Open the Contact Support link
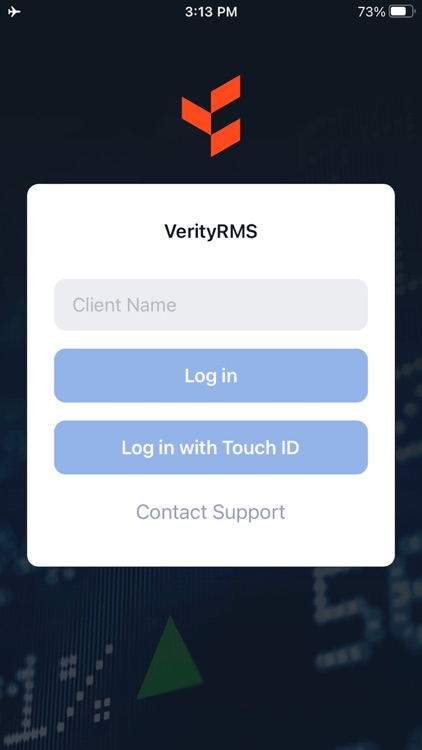This screenshot has height=750, width=422. click(x=211, y=512)
